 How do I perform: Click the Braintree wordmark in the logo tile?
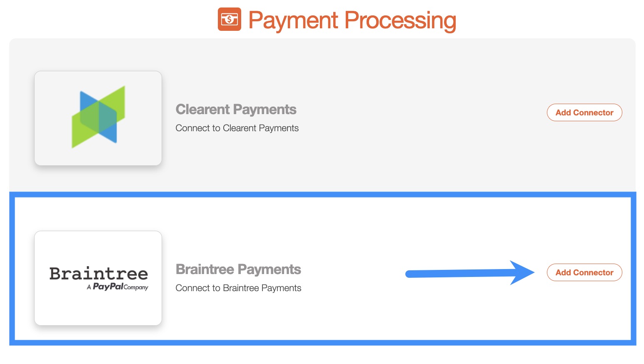coord(99,274)
